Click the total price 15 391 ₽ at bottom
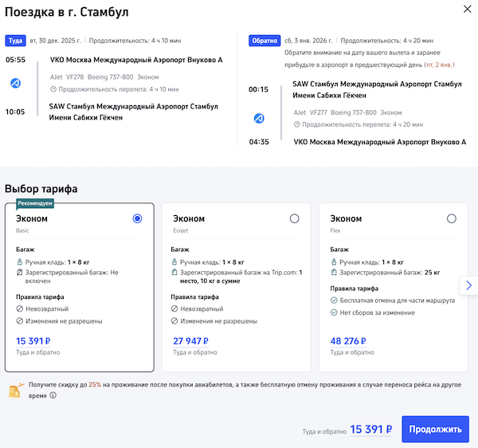 point(370,429)
